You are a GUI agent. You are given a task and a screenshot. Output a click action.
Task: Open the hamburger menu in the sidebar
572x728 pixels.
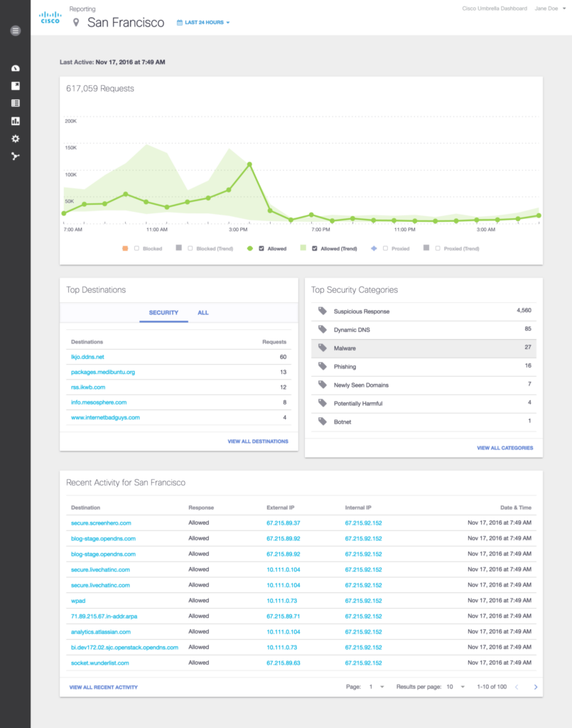pyautogui.click(x=16, y=31)
